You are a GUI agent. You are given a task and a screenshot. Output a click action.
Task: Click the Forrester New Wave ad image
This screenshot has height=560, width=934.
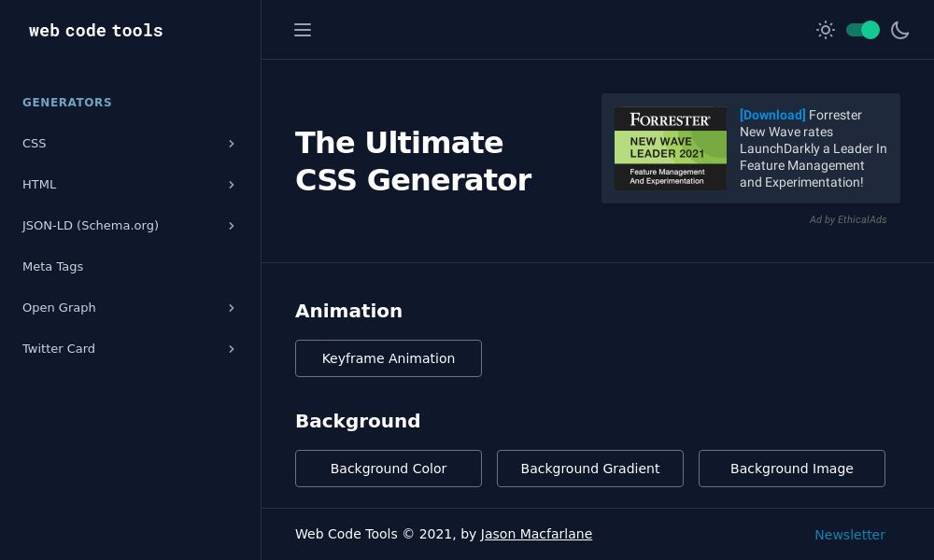coord(670,148)
